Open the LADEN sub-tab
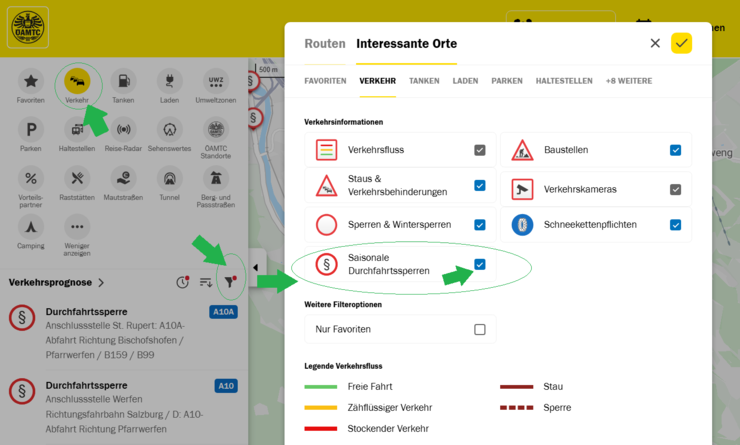The width and height of the screenshot is (740, 445). [x=465, y=81]
